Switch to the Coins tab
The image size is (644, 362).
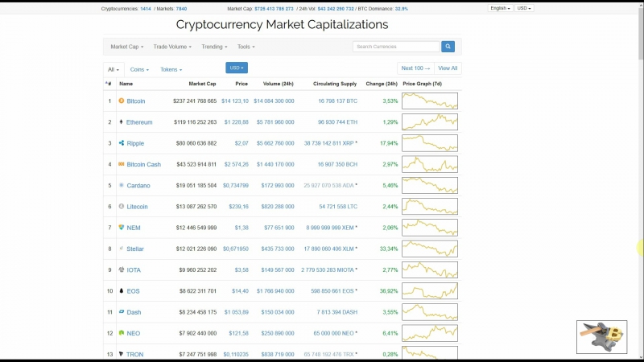tap(139, 70)
